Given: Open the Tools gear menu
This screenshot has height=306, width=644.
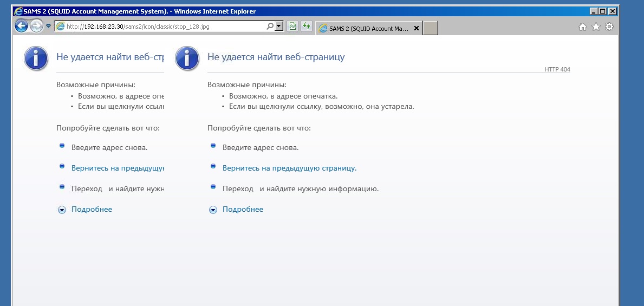Looking at the screenshot, I should [609, 27].
